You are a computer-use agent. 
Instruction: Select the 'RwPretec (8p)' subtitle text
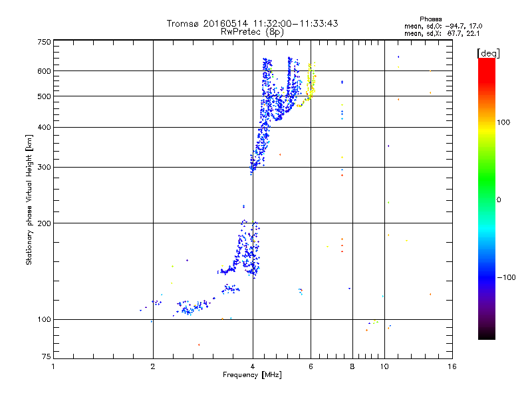coord(252,32)
